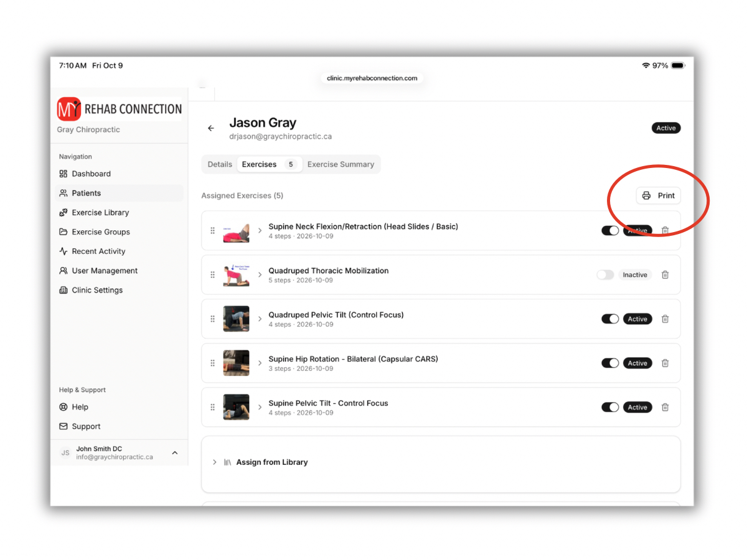Click trash icon for Quadruped Pelvic Tilt

(x=665, y=319)
